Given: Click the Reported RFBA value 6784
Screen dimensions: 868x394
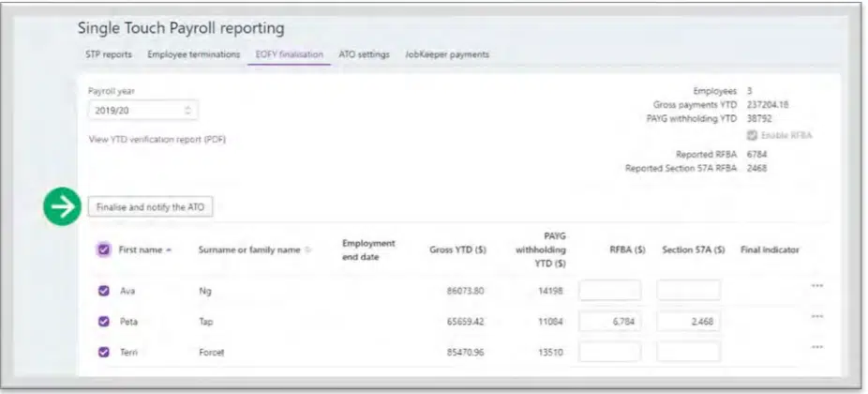Looking at the screenshot, I should pos(756,155).
